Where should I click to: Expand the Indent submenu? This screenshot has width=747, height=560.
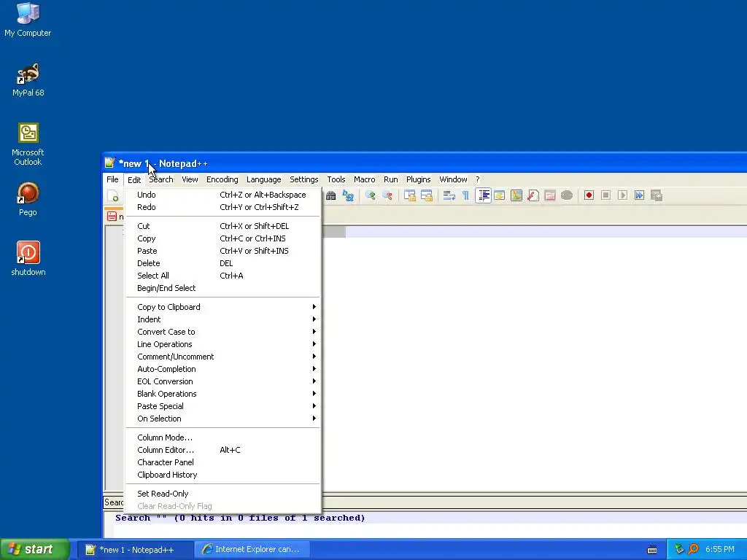223,319
